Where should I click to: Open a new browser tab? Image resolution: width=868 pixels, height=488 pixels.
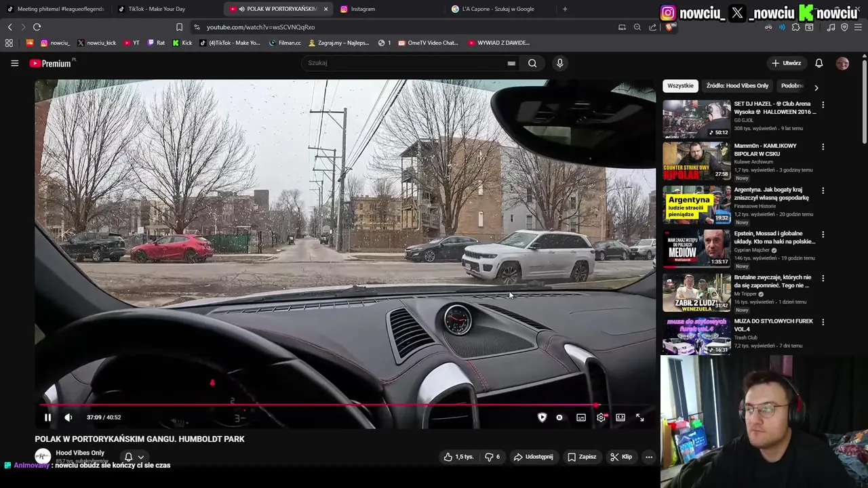565,9
